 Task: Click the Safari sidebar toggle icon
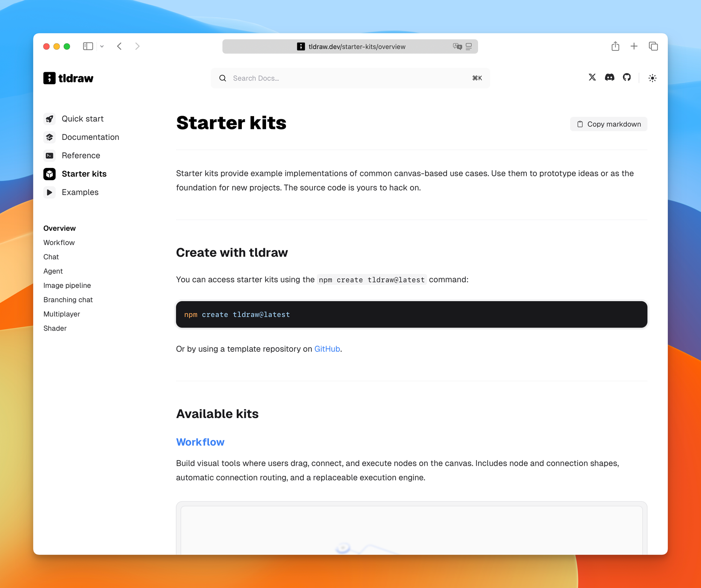coord(88,46)
